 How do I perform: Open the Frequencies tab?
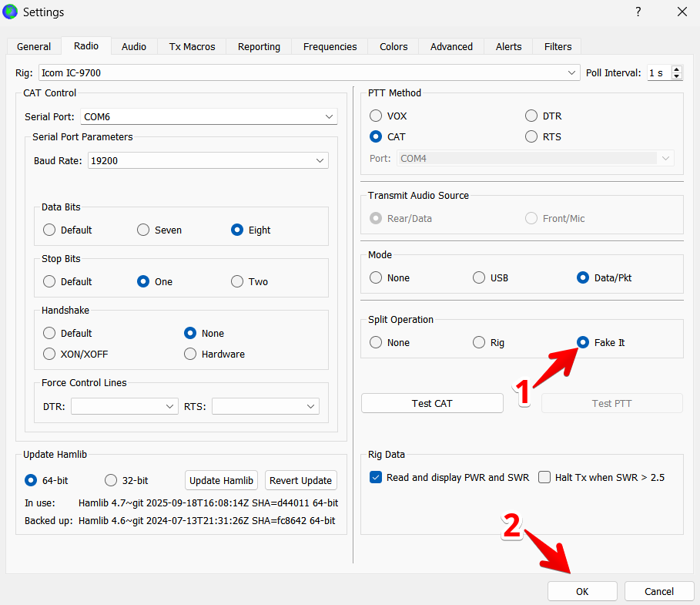tap(330, 46)
